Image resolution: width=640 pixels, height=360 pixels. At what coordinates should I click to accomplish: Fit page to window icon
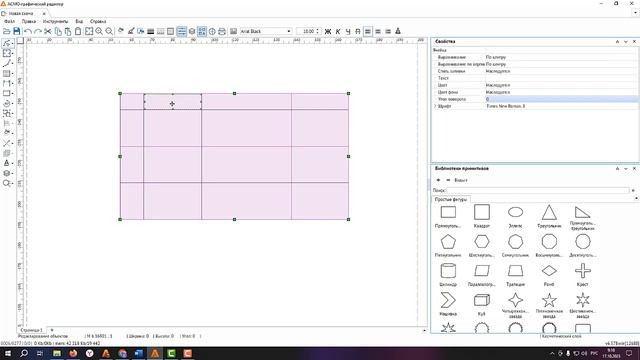(89, 31)
